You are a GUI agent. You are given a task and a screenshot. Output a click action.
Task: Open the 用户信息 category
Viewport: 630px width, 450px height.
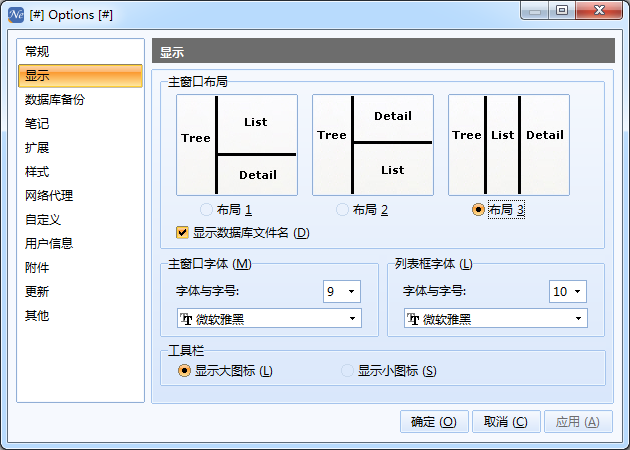coord(49,243)
